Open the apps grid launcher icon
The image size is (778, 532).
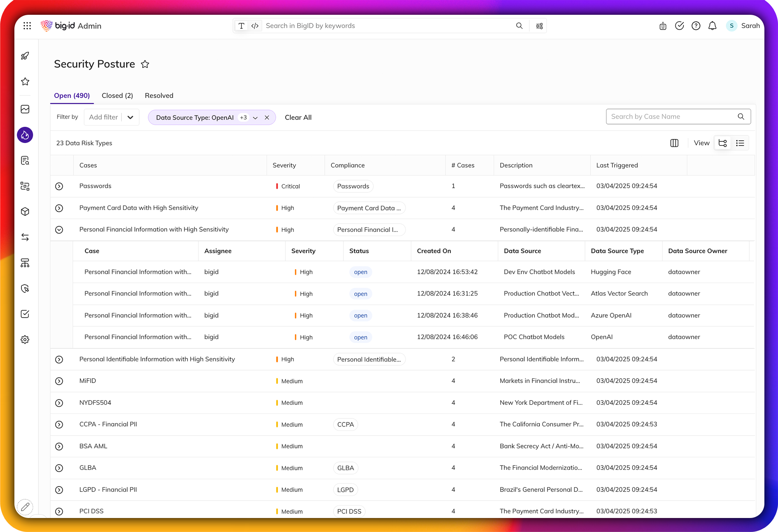[27, 26]
